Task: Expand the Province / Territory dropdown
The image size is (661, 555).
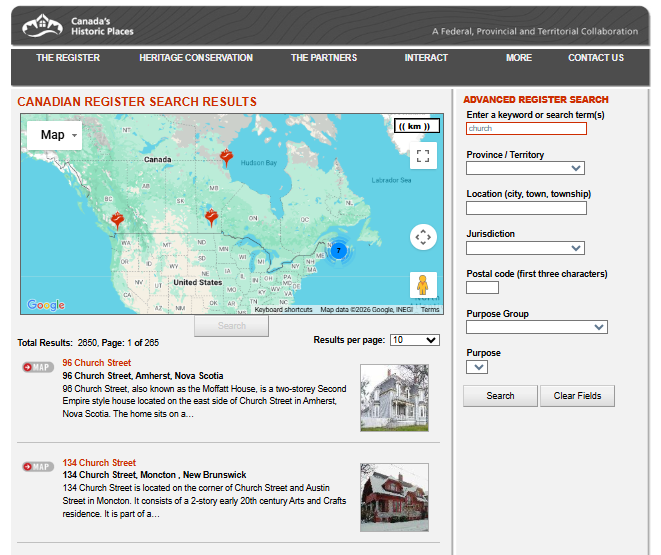Action: (x=525, y=169)
